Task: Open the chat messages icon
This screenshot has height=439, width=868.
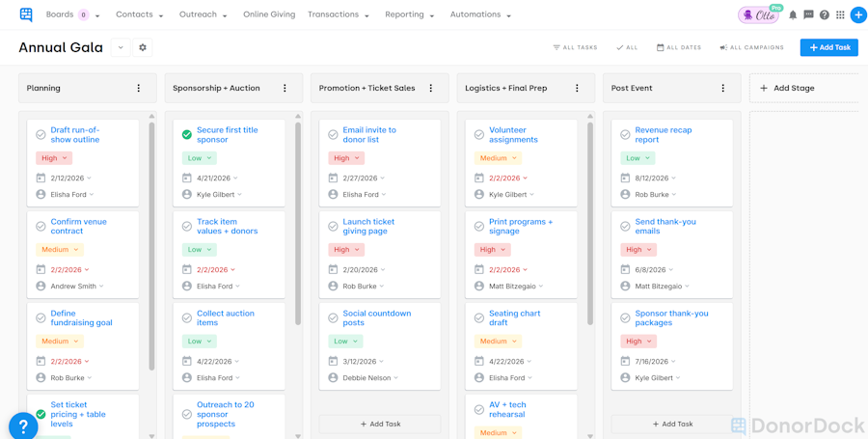Action: coord(808,15)
